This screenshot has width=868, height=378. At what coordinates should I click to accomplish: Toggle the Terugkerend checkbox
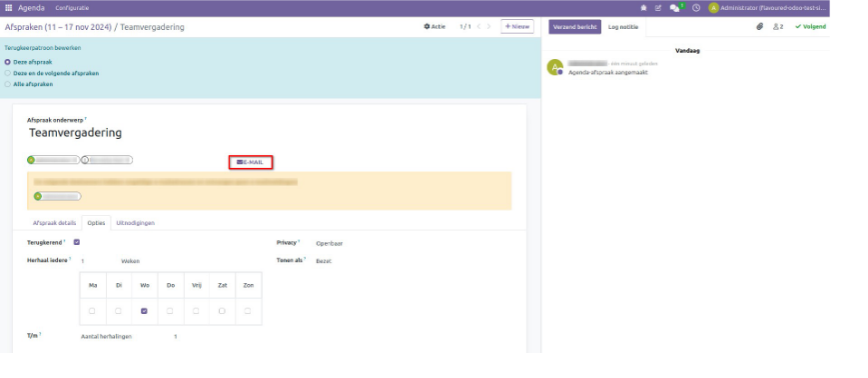click(76, 242)
